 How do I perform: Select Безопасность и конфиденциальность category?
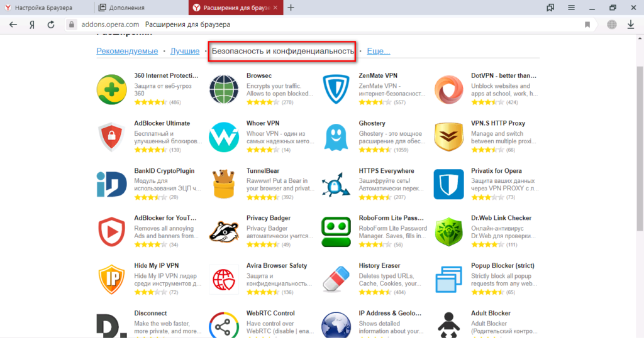point(282,52)
